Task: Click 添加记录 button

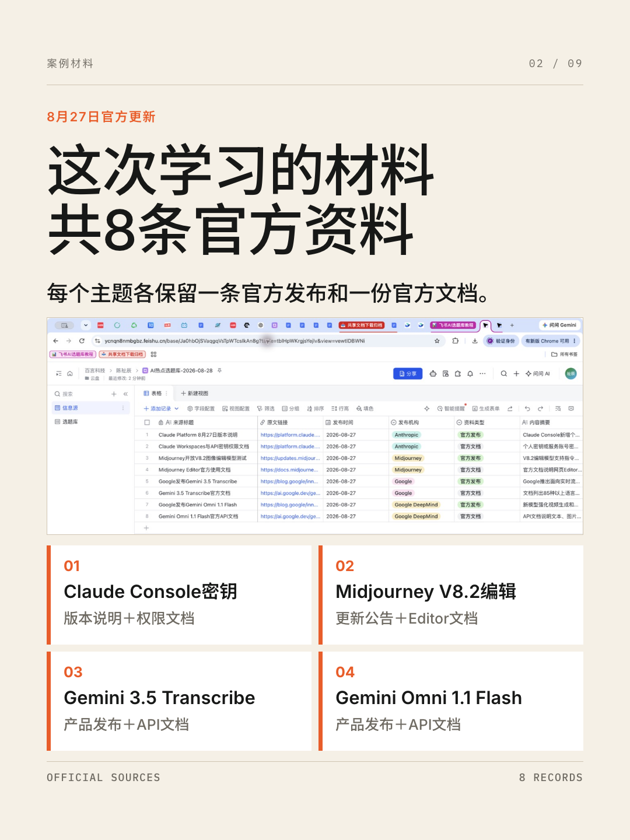Action: click(157, 408)
